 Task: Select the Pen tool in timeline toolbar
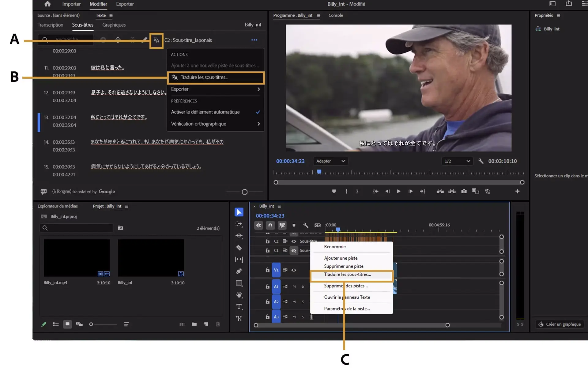tap(239, 271)
